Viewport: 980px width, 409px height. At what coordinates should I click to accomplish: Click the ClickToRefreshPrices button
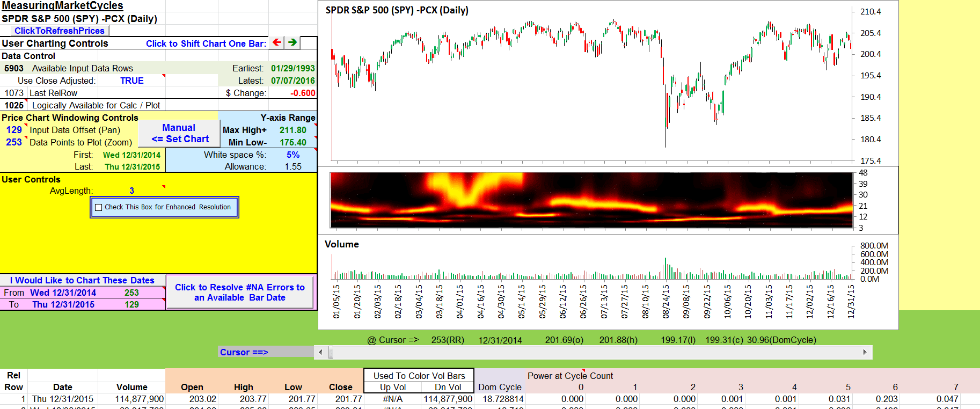60,31
